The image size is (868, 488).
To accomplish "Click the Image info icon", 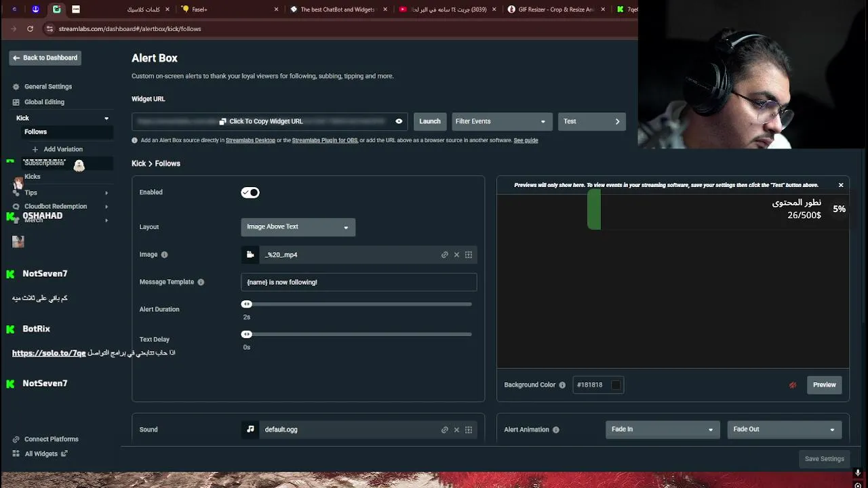I will click(x=164, y=255).
